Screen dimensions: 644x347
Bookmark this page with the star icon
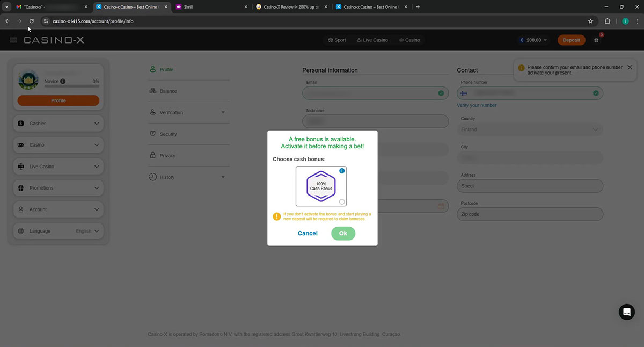pos(590,21)
